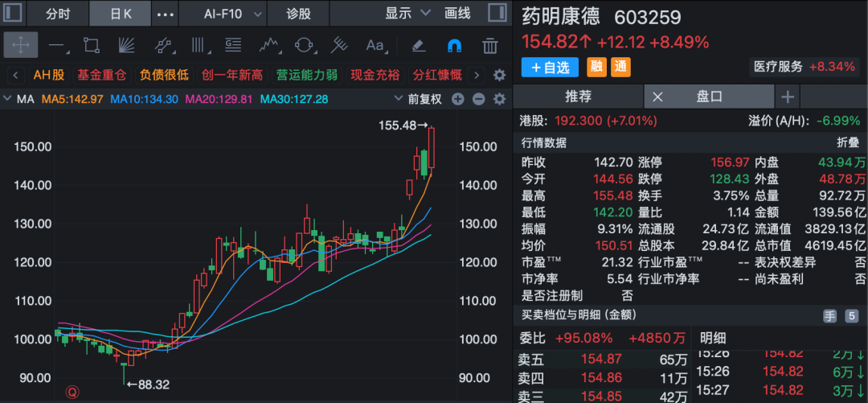Toggle the 手 unit button
Image resolution: width=868 pixels, height=403 pixels.
(829, 316)
